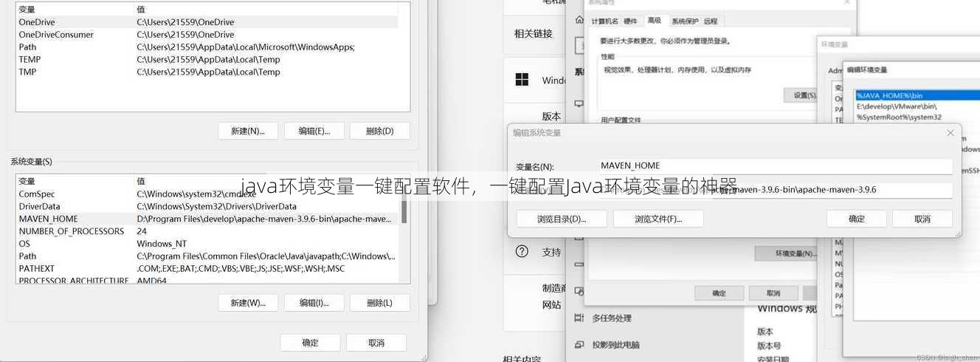Click the 多任务处理 icon in Settings sidebar
The image size is (980, 362).
pyautogui.click(x=579, y=318)
